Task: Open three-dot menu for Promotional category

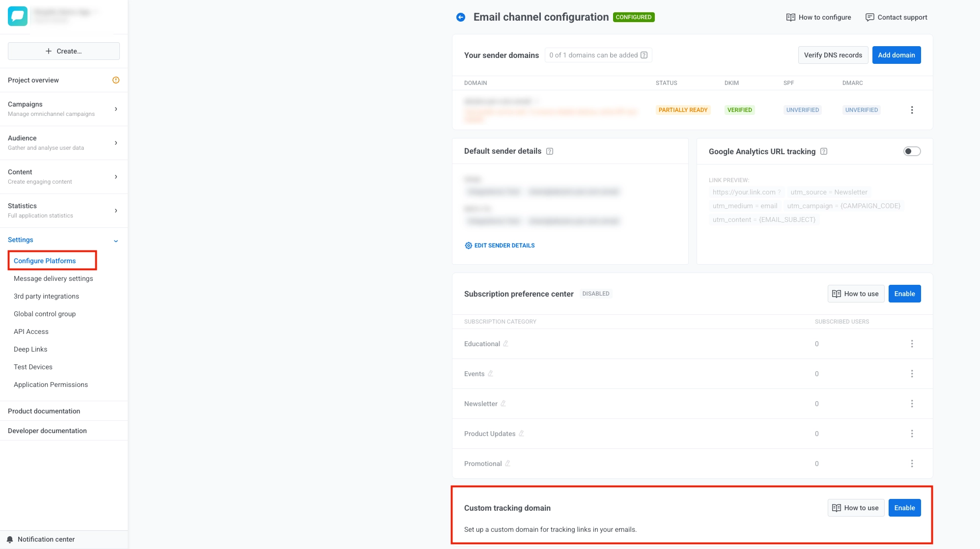Action: 912,464
